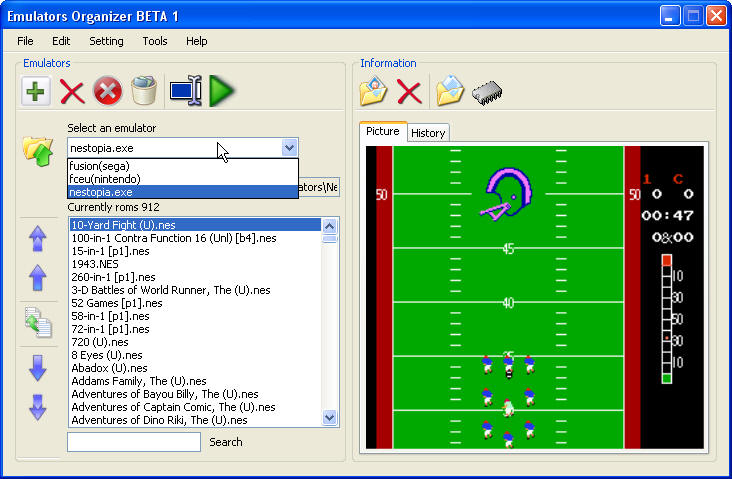Click the folder with green arrow icon
Screen dimensions: 732x479
[38, 151]
